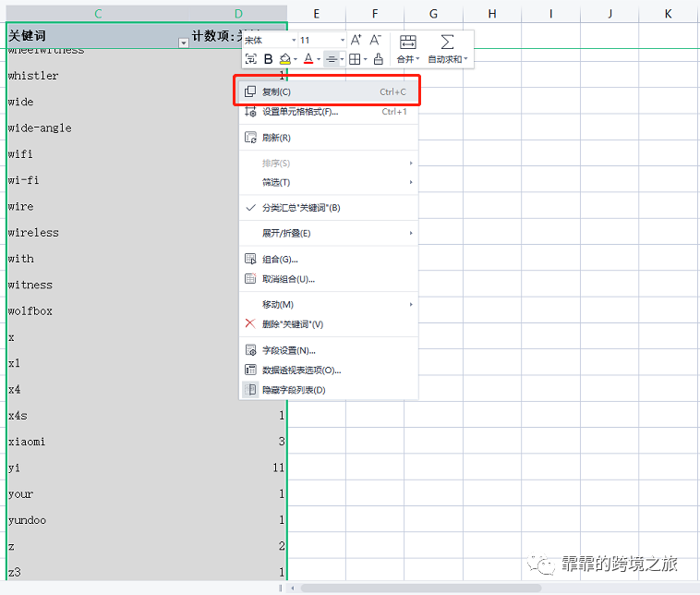Click the horizontal scrollbar thumb
Image resolution: width=700 pixels, height=595 pixels.
(x=421, y=588)
